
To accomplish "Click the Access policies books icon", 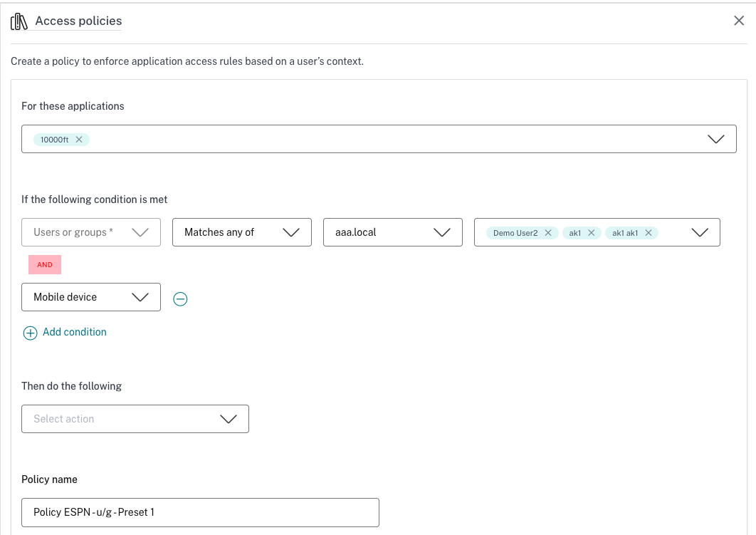I will (x=19, y=21).
